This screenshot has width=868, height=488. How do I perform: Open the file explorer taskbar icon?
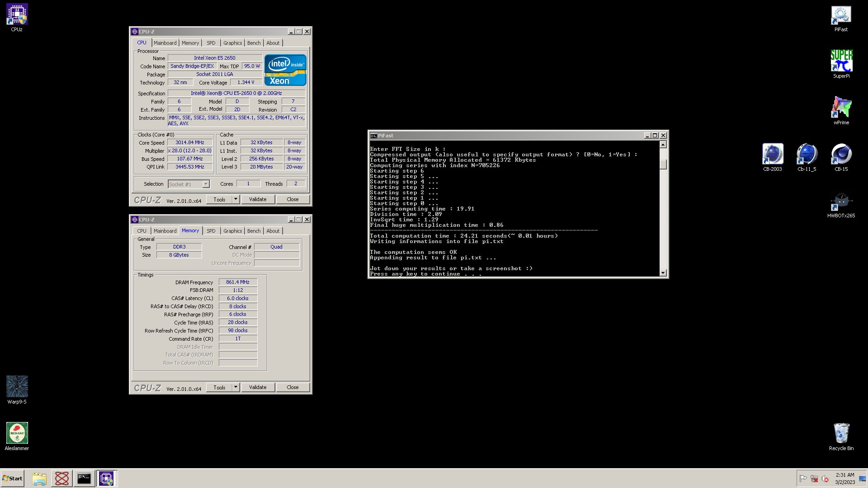click(39, 479)
